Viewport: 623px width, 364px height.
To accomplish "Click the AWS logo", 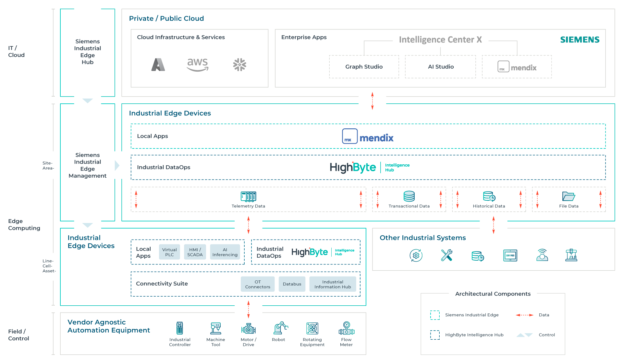I will click(198, 65).
